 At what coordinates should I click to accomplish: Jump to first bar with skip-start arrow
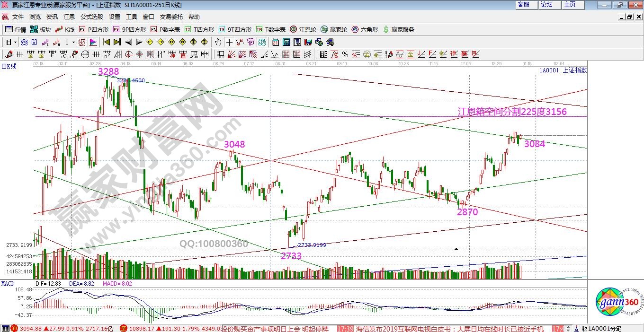[x=106, y=42]
